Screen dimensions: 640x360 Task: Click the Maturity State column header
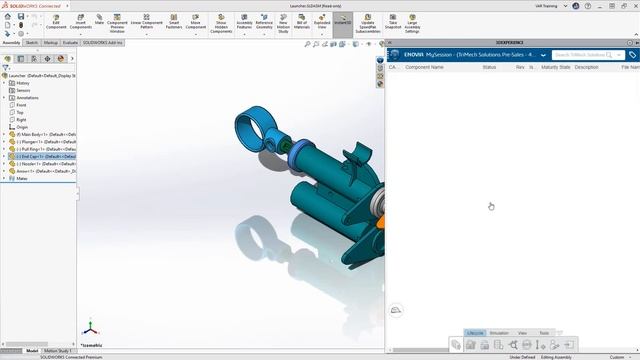[556, 67]
